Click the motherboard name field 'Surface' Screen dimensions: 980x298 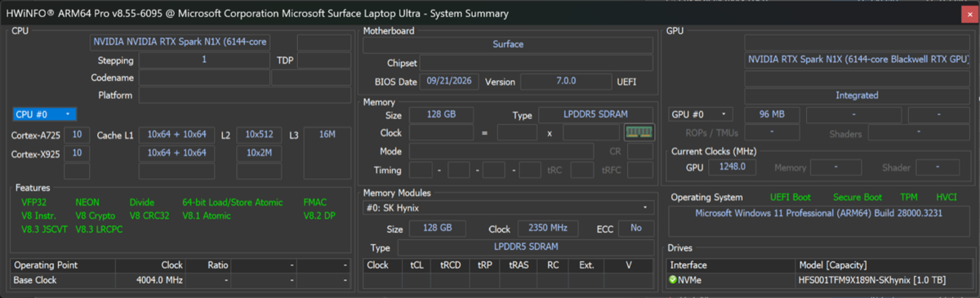click(507, 44)
